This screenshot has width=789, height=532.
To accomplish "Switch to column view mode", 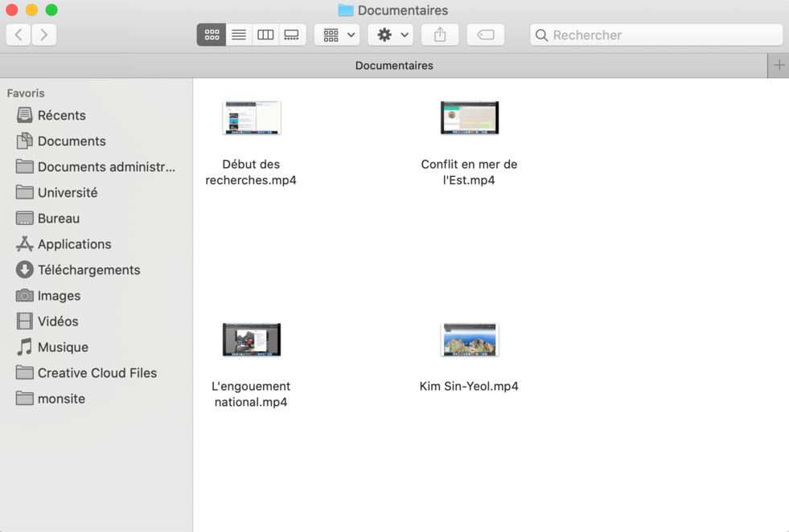I will tap(265, 35).
